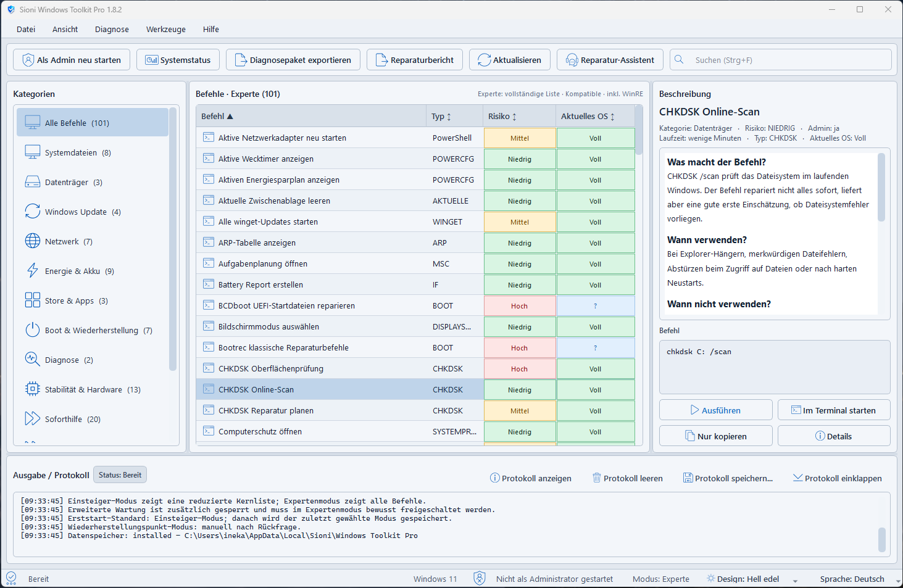Open the Datei menu
Screen dimensions: 903x588
pos(26,29)
